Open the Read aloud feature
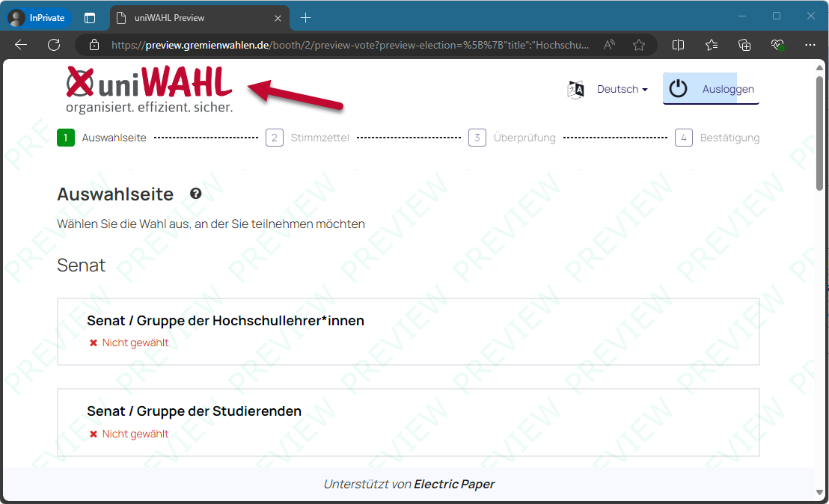Image resolution: width=829 pixels, height=504 pixels. point(609,45)
